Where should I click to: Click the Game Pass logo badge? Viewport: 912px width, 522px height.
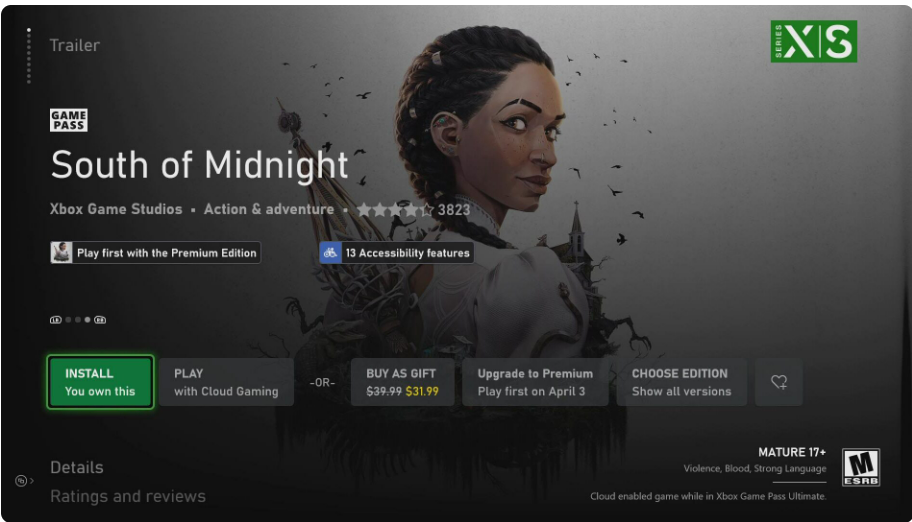click(x=69, y=120)
